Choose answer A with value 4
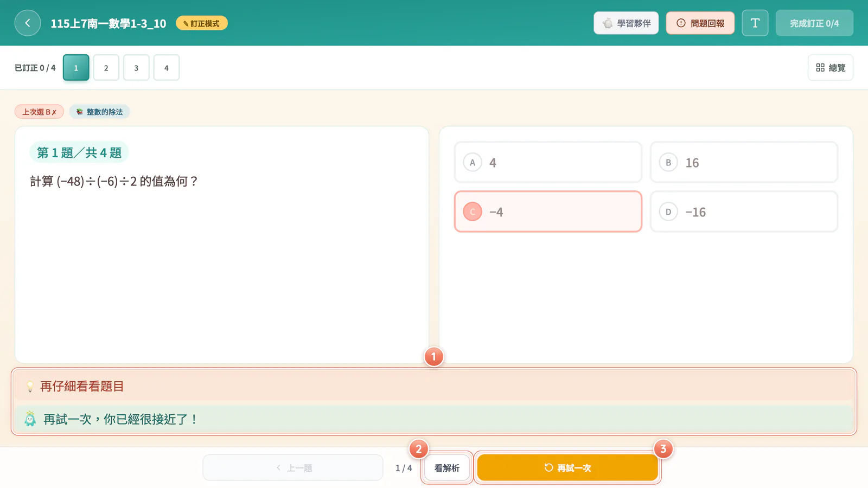Viewport: 868px width, 488px height. 548,163
